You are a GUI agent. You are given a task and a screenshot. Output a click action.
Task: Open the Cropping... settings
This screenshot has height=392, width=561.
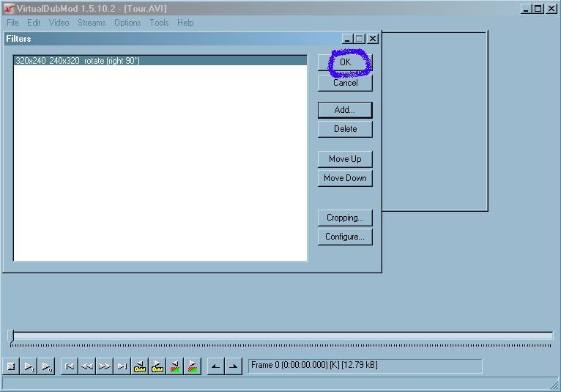[x=345, y=218]
